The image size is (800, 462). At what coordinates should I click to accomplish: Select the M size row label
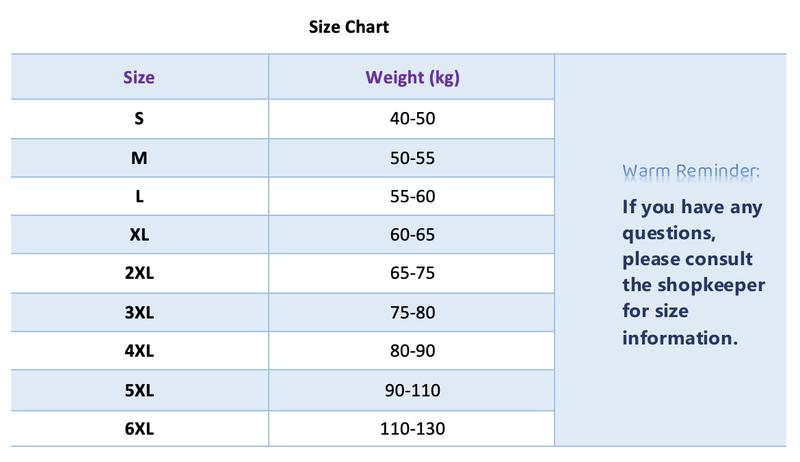(x=139, y=158)
